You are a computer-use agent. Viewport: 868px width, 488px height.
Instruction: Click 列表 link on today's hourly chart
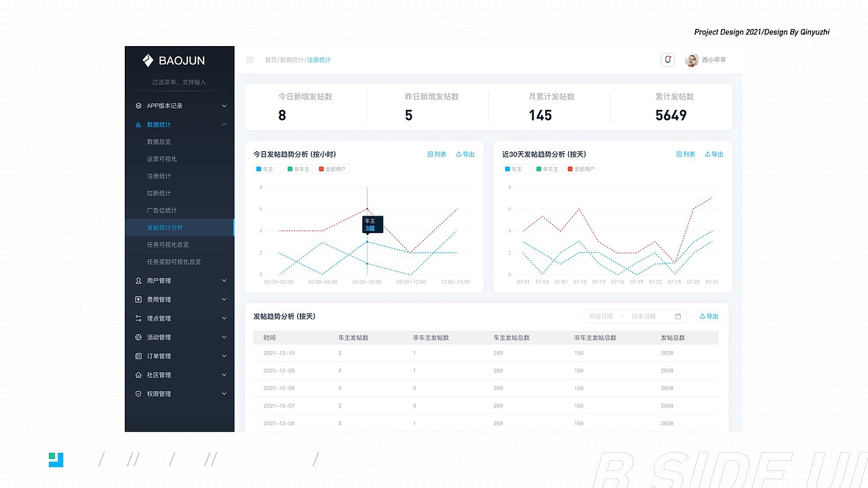point(437,155)
